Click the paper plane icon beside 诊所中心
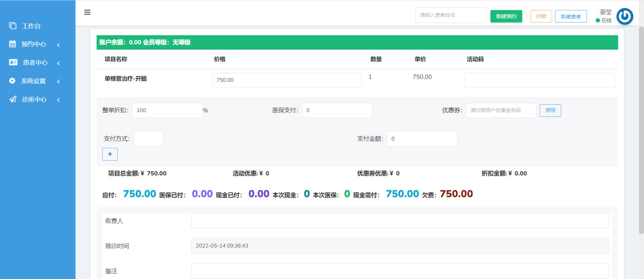644x279 pixels. tap(13, 99)
